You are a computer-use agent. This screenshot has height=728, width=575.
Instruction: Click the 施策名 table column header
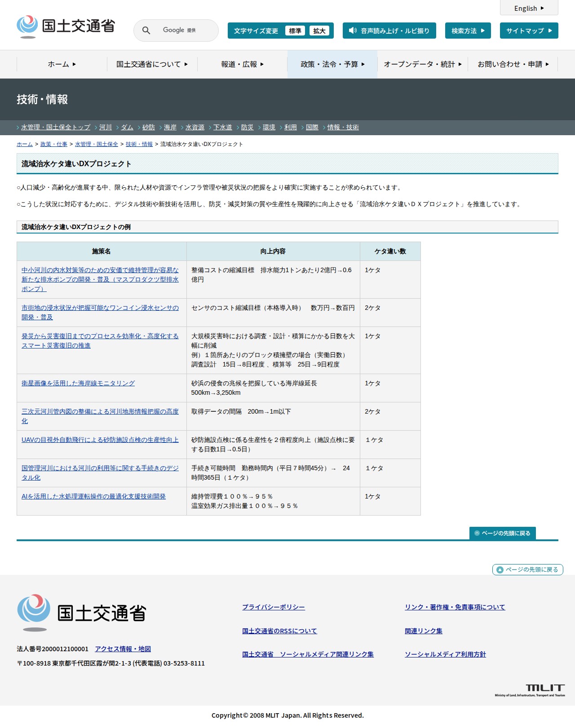click(x=102, y=251)
